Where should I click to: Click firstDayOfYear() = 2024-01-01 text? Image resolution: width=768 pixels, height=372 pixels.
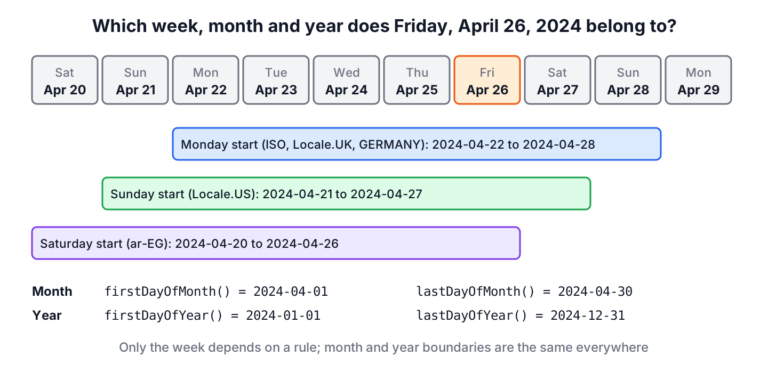(x=213, y=316)
